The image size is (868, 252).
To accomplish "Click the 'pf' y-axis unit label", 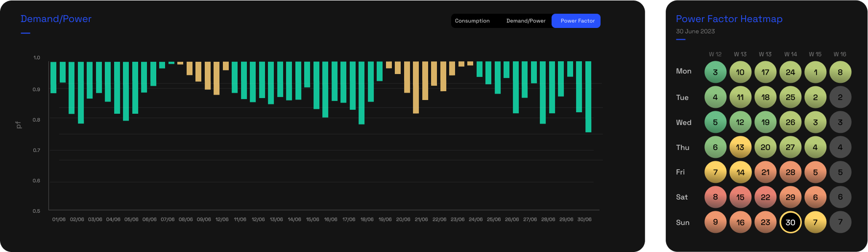I will (x=19, y=125).
